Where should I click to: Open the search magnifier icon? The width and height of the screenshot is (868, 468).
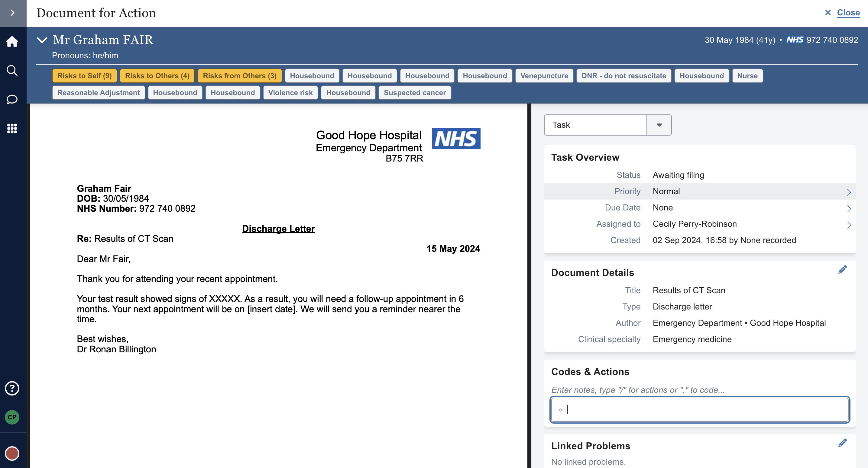12,71
